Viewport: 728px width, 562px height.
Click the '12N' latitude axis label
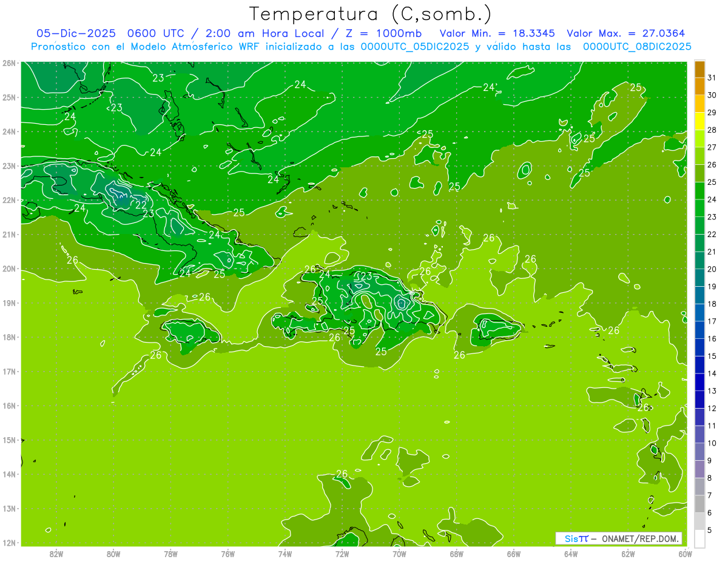tap(8, 543)
